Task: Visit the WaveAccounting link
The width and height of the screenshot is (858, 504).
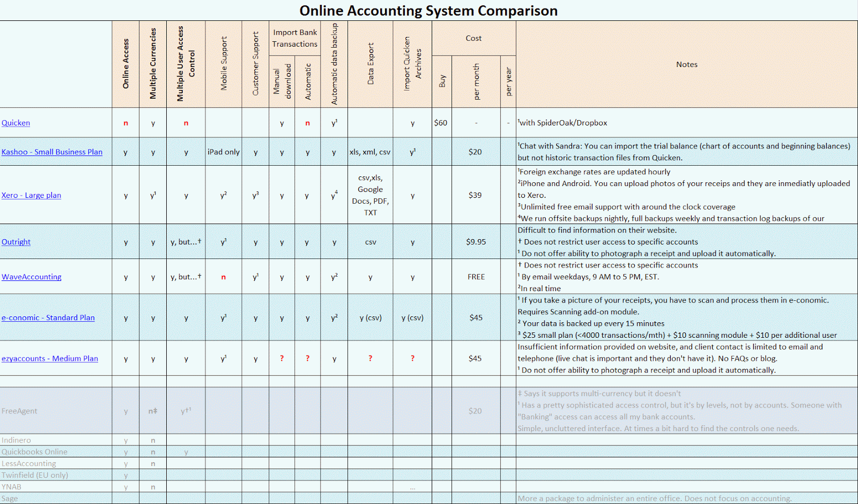Action: coord(32,277)
